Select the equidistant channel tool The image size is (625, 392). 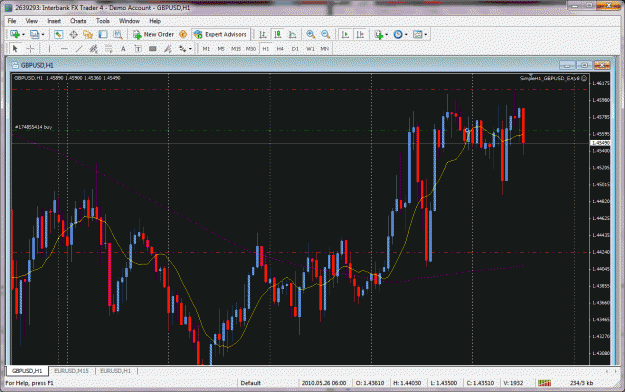pyautogui.click(x=94, y=49)
